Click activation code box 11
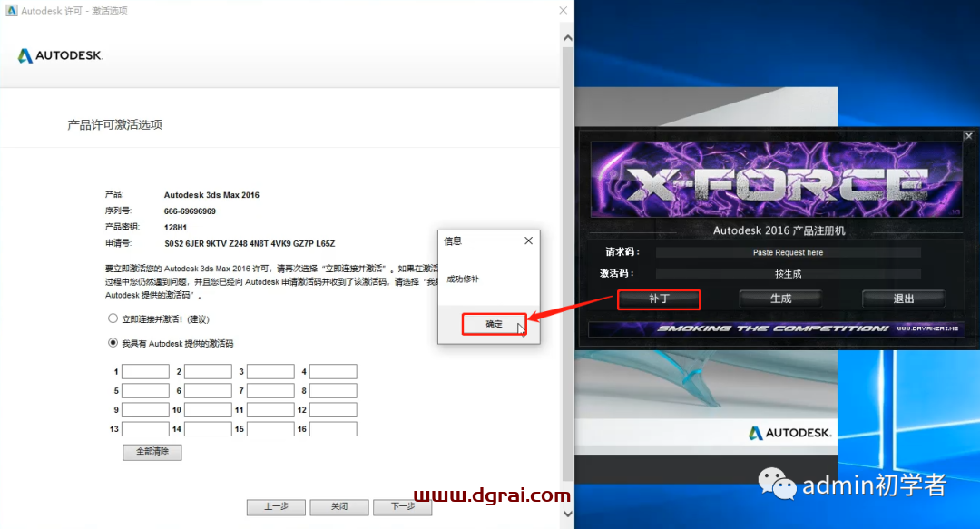Screen dimensions: 980x529 tap(270, 410)
